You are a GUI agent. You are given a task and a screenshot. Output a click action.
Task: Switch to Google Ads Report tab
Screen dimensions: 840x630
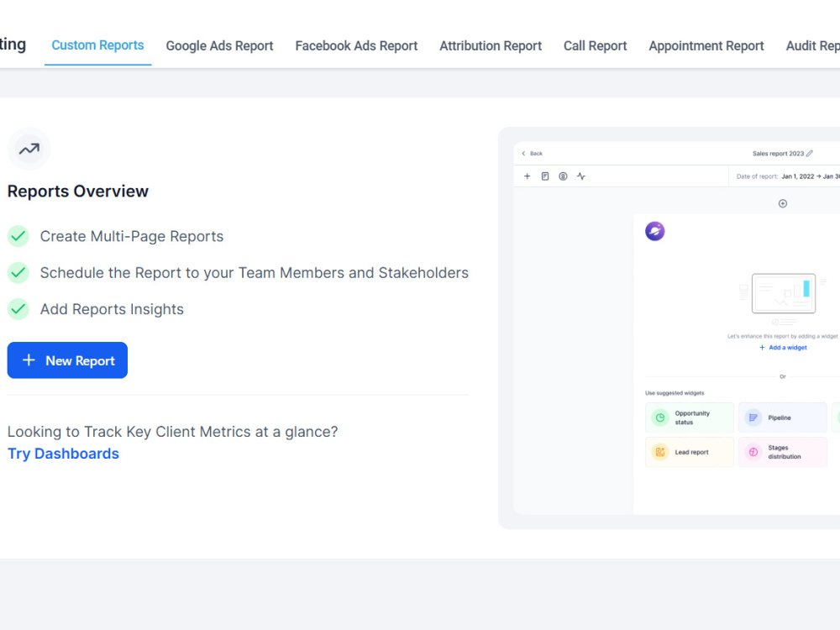click(219, 46)
